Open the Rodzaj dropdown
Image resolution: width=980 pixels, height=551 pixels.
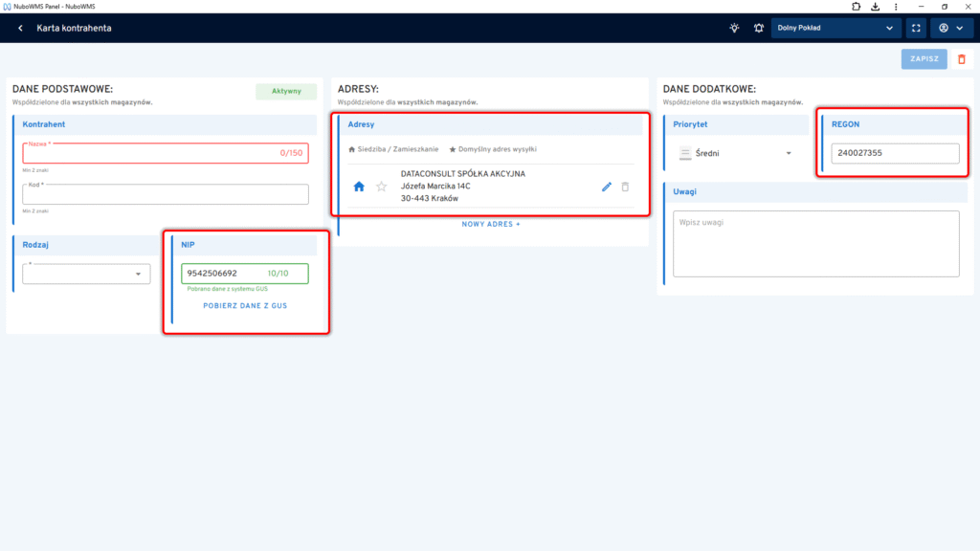[87, 275]
